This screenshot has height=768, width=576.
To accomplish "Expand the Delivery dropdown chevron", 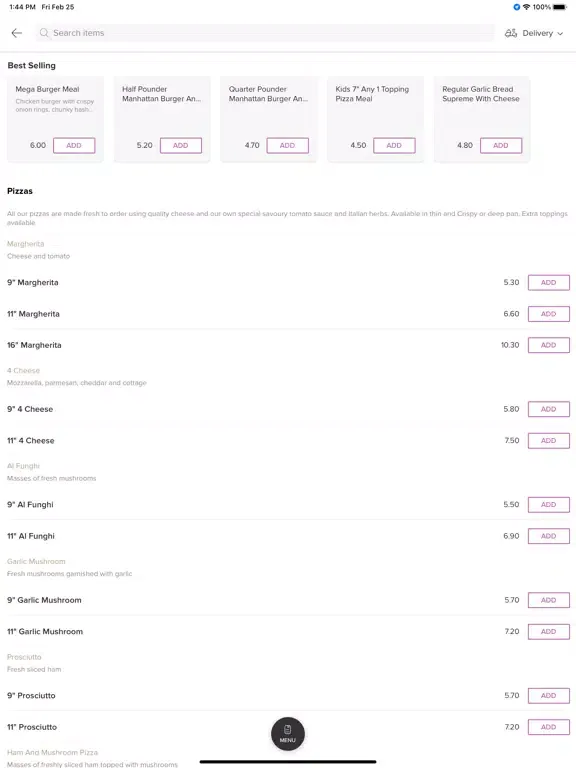I will click(x=560, y=33).
